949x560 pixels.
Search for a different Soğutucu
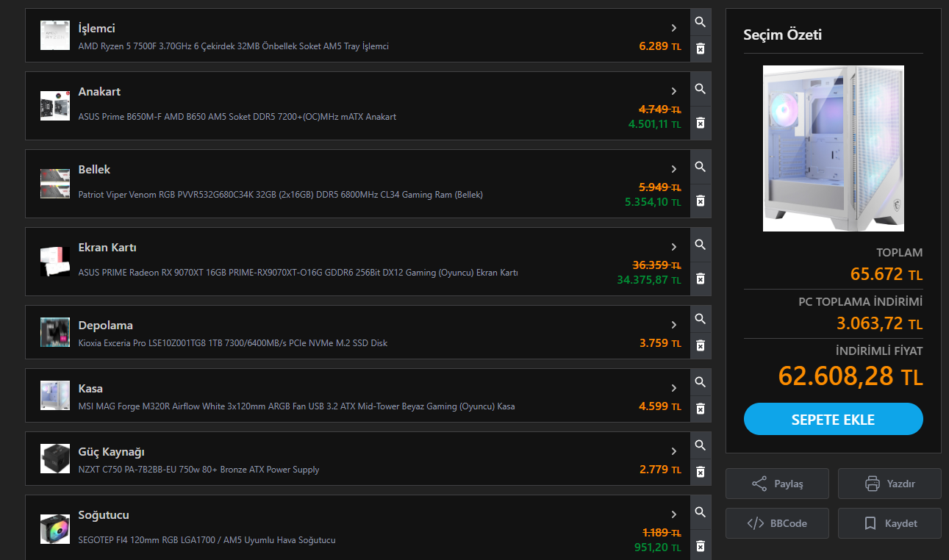(701, 512)
